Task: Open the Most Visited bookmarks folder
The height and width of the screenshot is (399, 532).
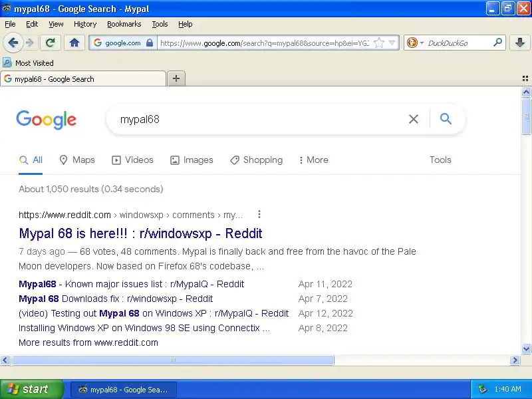Action: click(x=28, y=63)
